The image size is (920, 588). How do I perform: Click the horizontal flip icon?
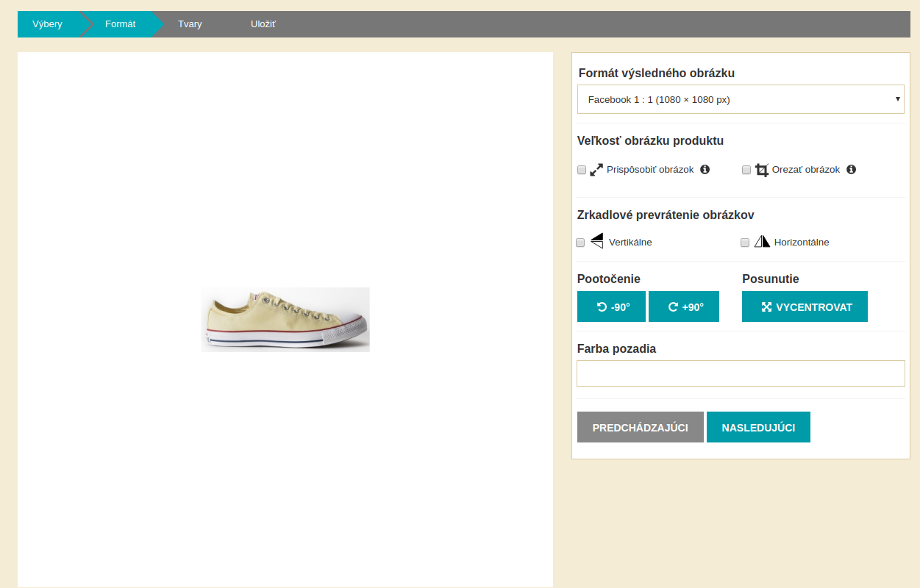[762, 241]
